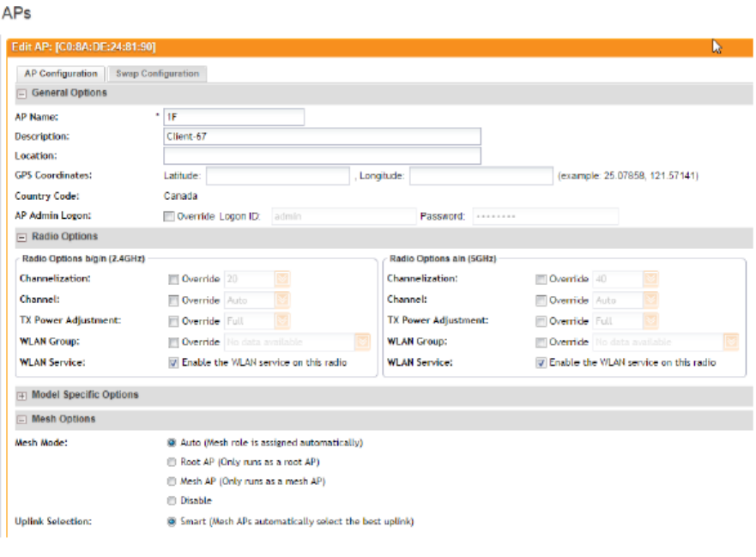The height and width of the screenshot is (557, 756).
Task: Collapse the General Options section
Action: 21,94
